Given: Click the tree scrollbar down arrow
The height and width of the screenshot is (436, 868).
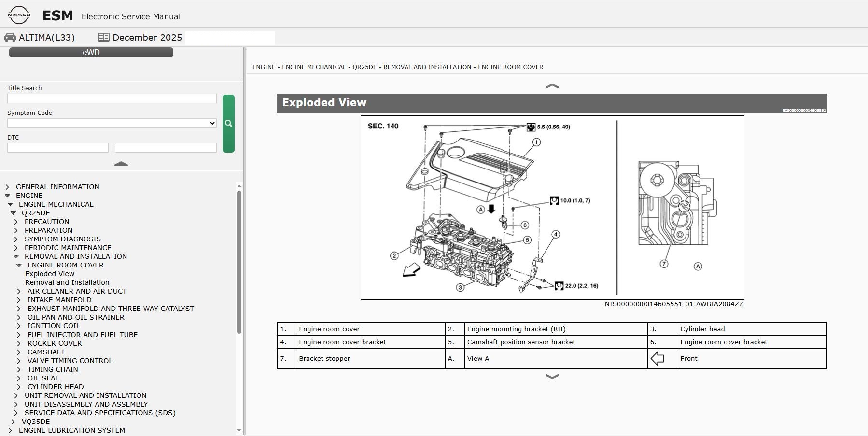Looking at the screenshot, I should pos(239,430).
